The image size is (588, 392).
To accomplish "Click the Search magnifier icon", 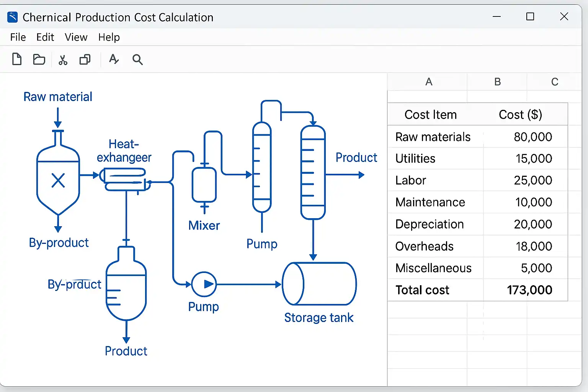I will [137, 60].
